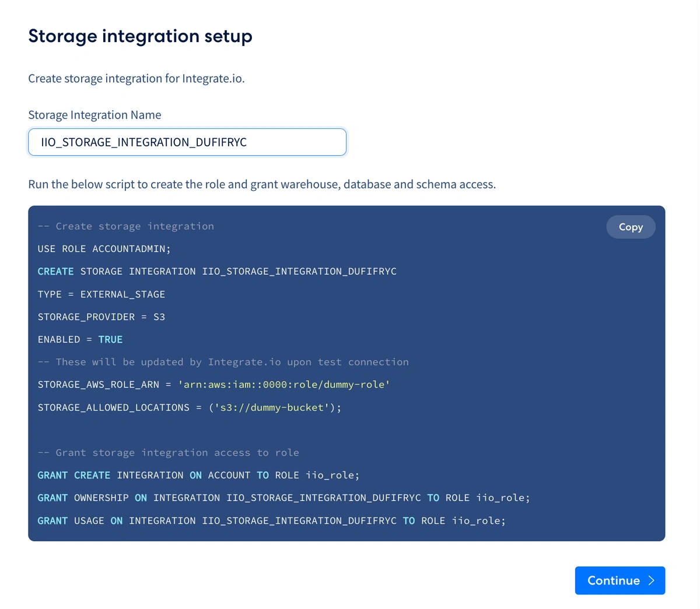This screenshot has width=700, height=609.
Task: Click the 'STORAGE_PROVIDER = S3' code line
Action: coord(101,317)
